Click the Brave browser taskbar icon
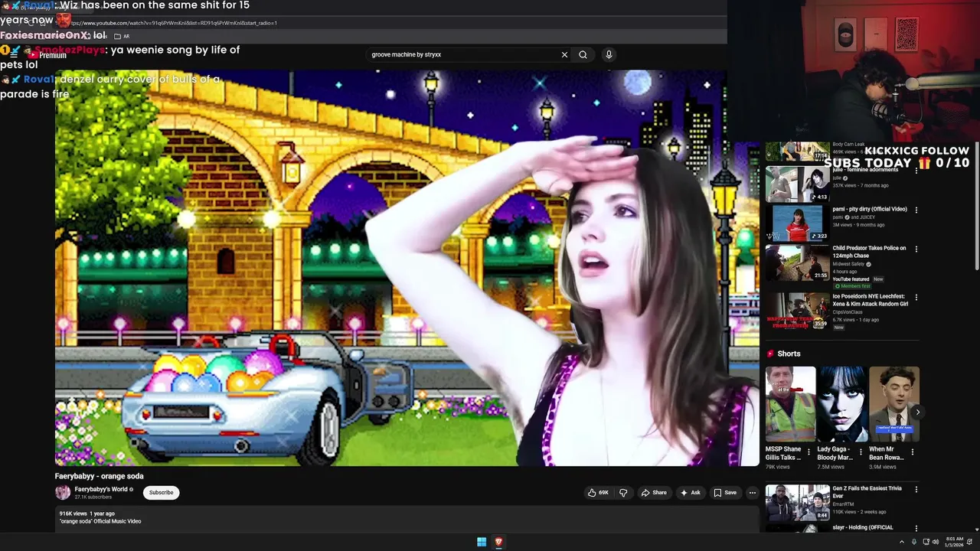Viewport: 980px width, 551px height. 498,542
